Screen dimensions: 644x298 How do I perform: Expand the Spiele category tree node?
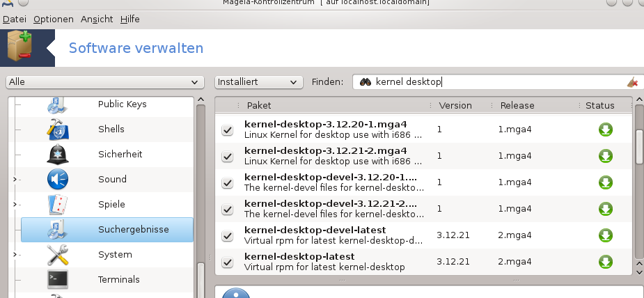point(15,205)
